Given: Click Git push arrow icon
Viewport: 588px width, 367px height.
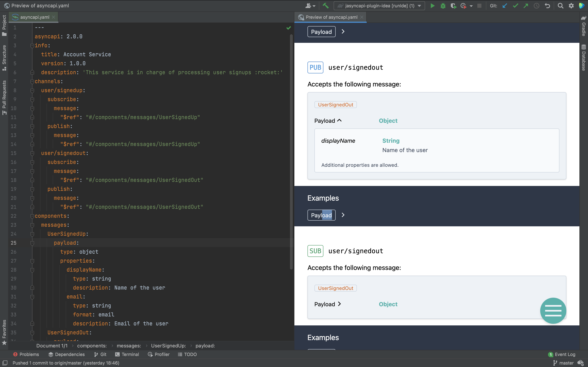Looking at the screenshot, I should point(526,6).
